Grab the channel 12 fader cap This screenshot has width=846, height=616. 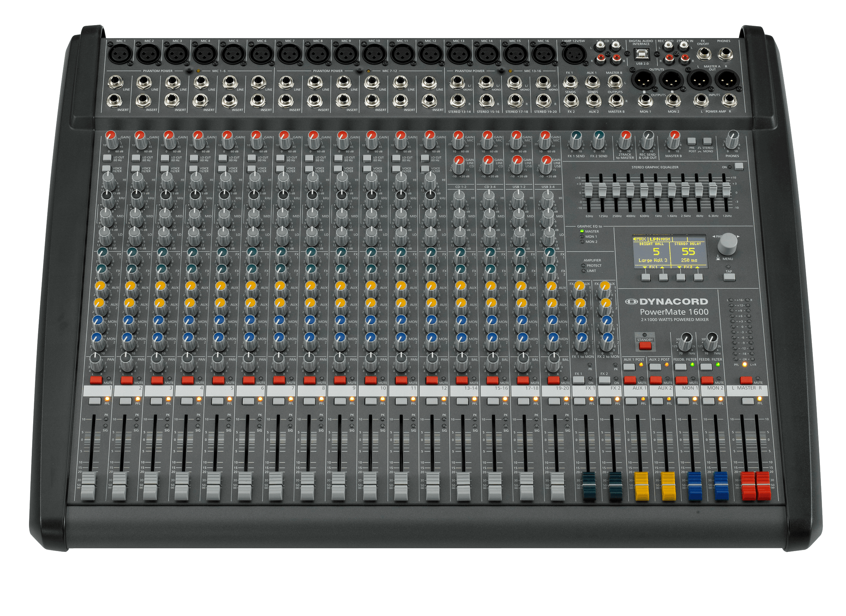[x=433, y=486]
